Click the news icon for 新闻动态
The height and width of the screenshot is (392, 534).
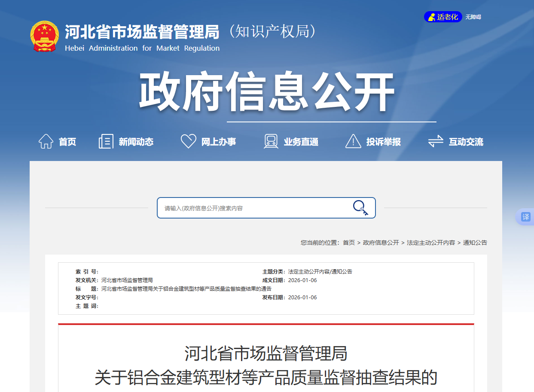(x=105, y=141)
